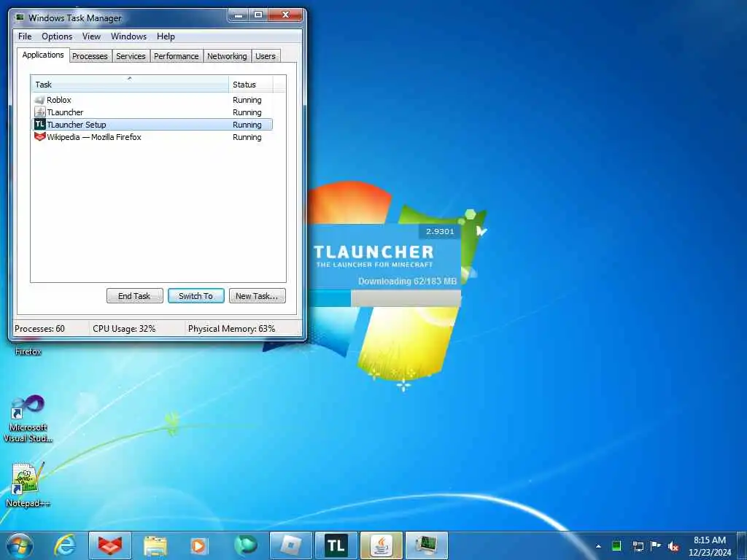Click the TL icon of TLauncher Setup row
747x560 pixels.
(x=40, y=124)
